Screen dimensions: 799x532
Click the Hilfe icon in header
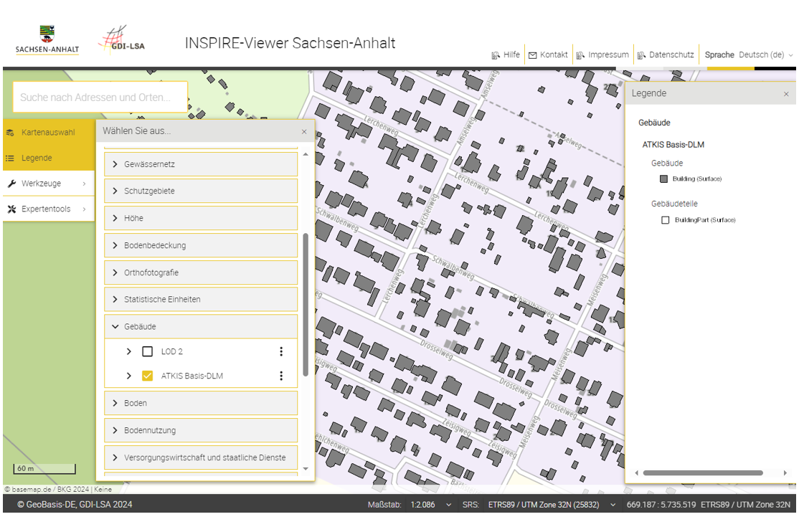point(496,55)
